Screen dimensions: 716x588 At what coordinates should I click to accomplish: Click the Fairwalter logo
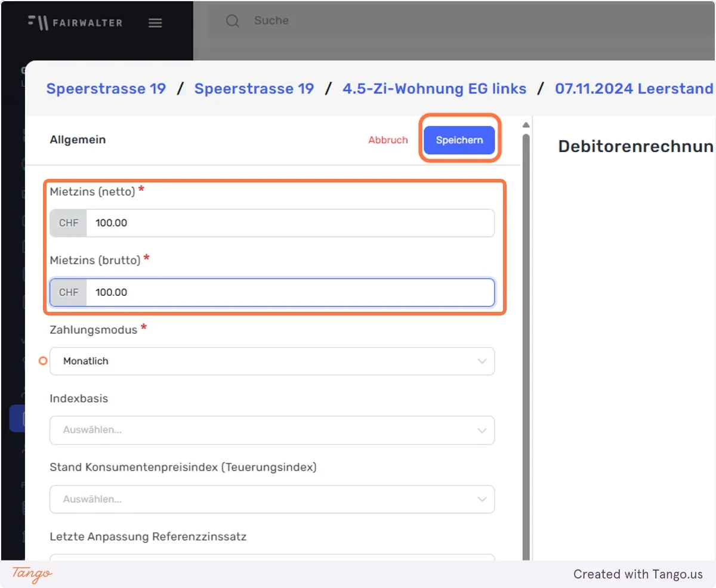point(75,23)
